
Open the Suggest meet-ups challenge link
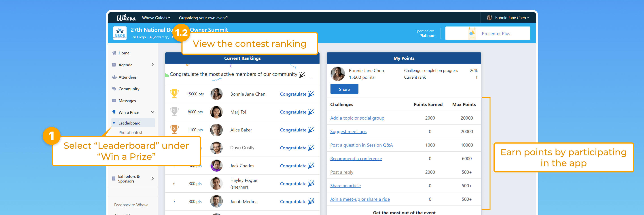click(x=348, y=131)
